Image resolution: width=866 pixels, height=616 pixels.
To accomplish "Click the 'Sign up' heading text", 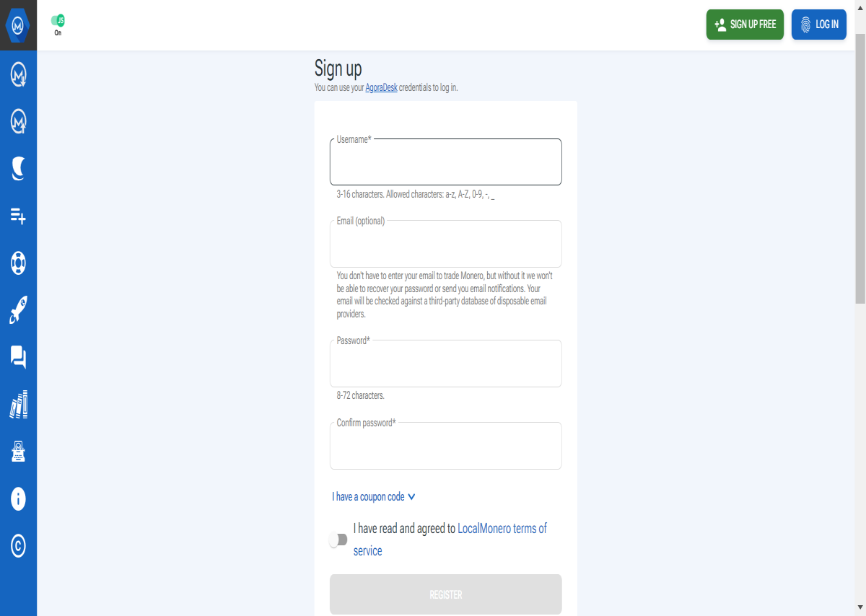I will click(x=338, y=69).
